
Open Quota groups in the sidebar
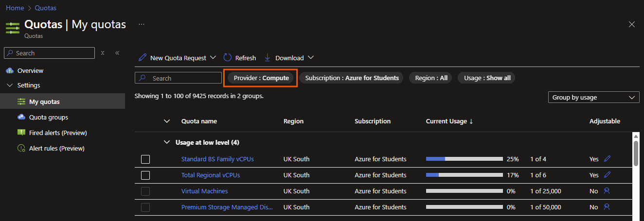pyautogui.click(x=48, y=117)
